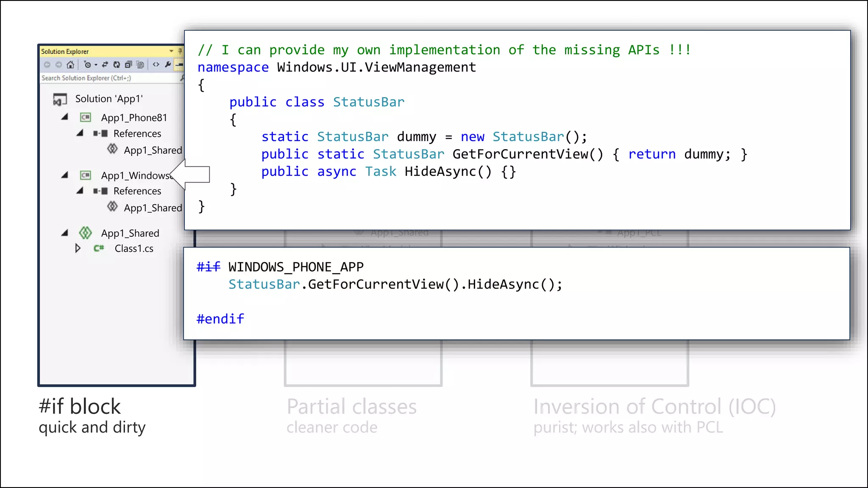This screenshot has width=868, height=488.
Task: Click the Pending Changes Filter clock icon
Action: tap(87, 64)
